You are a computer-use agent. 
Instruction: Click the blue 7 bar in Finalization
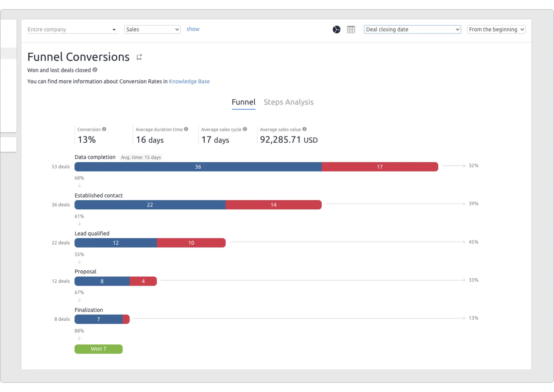point(98,319)
